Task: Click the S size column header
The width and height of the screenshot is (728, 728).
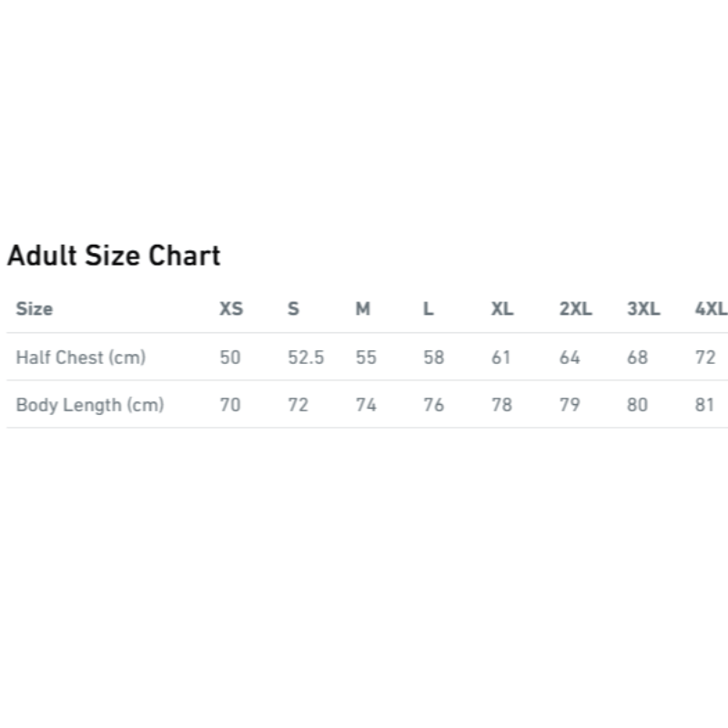Action: pyautogui.click(x=293, y=308)
